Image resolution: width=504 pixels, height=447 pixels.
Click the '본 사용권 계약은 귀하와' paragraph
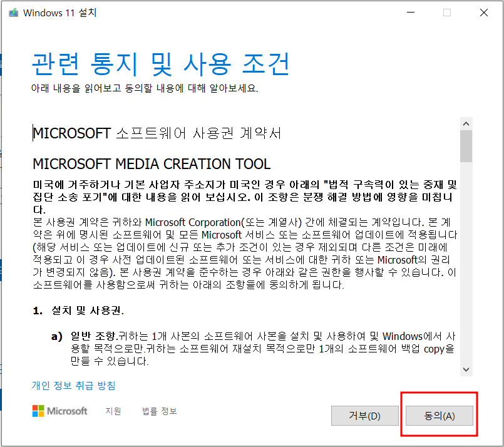tap(245, 254)
